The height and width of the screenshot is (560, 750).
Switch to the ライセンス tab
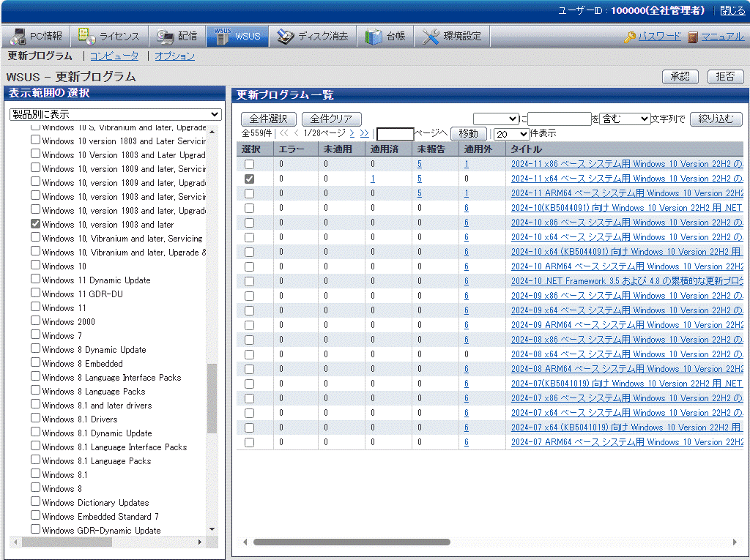pos(109,37)
